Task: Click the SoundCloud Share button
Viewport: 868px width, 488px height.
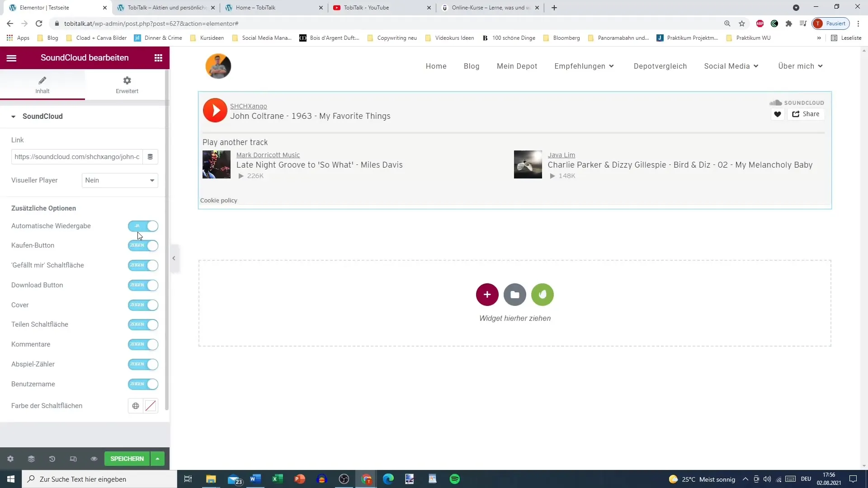Action: (806, 114)
